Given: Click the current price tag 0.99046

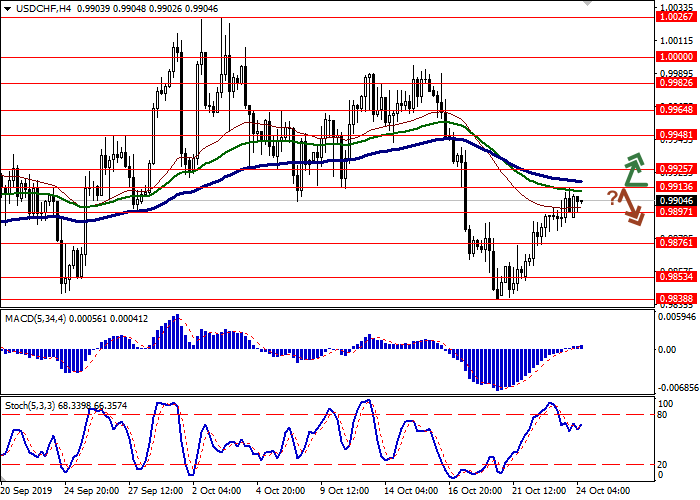Looking at the screenshot, I should (676, 199).
